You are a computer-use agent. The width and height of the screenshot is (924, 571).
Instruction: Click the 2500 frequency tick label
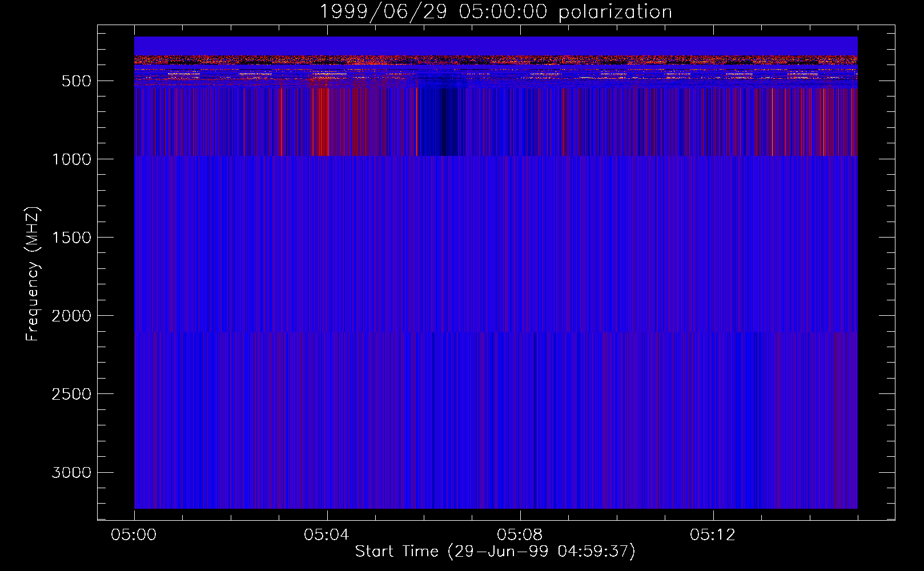click(71, 394)
